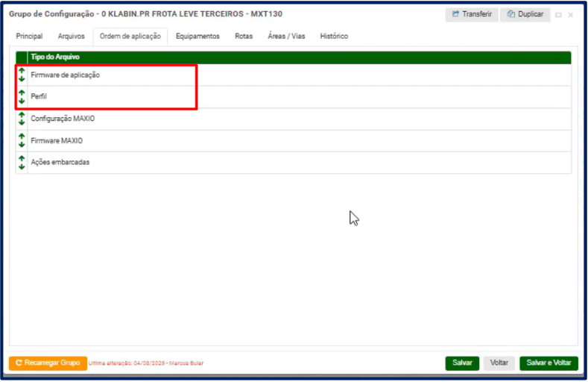Click the up arrow beside Perfil
Image resolution: width=588 pixels, height=382 pixels.
[x=22, y=93]
